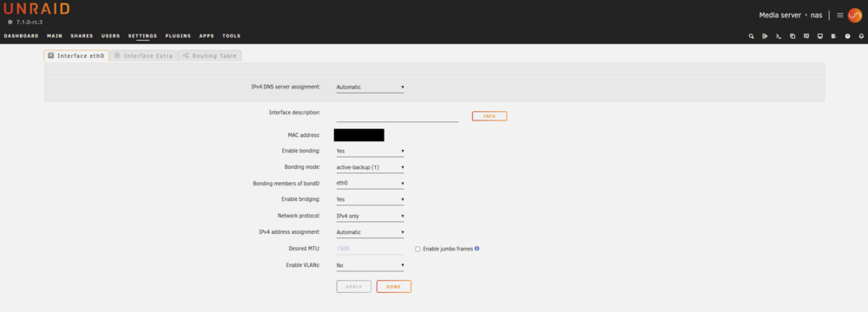Switch to the Routing Table tab
The height and width of the screenshot is (312, 868).
[210, 55]
